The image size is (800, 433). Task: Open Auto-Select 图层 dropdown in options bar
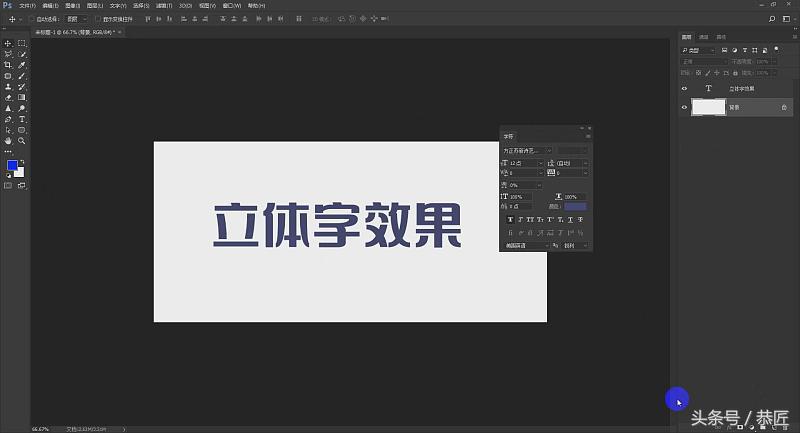coord(77,19)
